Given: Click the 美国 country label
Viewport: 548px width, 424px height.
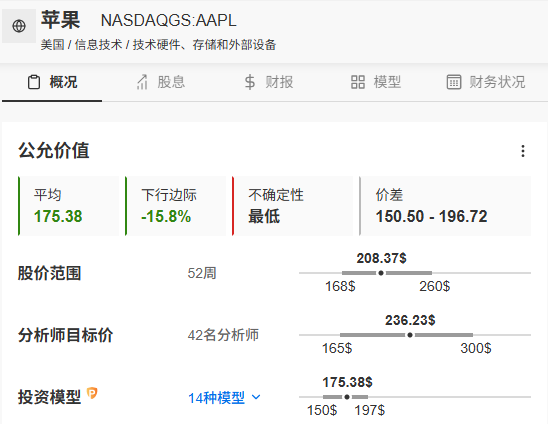Looking at the screenshot, I should 52,45.
